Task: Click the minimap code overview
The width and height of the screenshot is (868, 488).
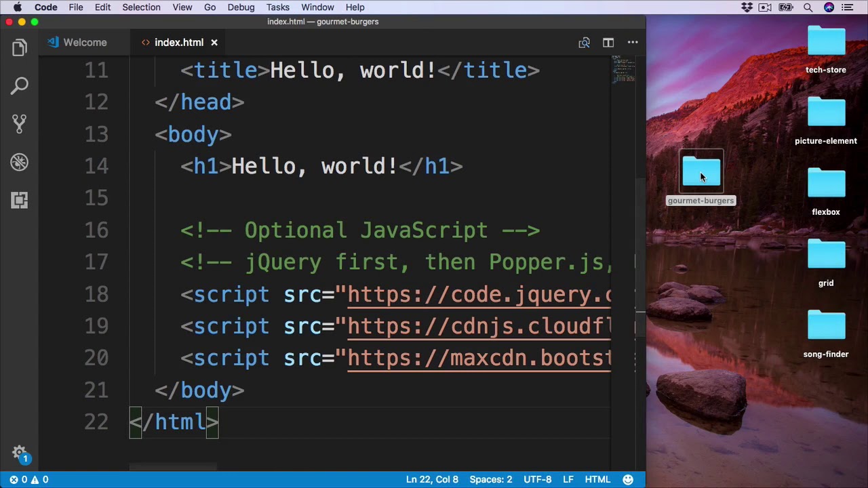Action: 623,69
